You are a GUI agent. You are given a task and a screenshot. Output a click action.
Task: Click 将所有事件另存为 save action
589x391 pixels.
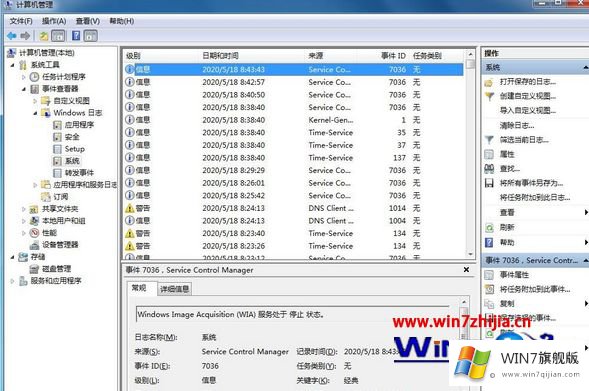(x=531, y=183)
